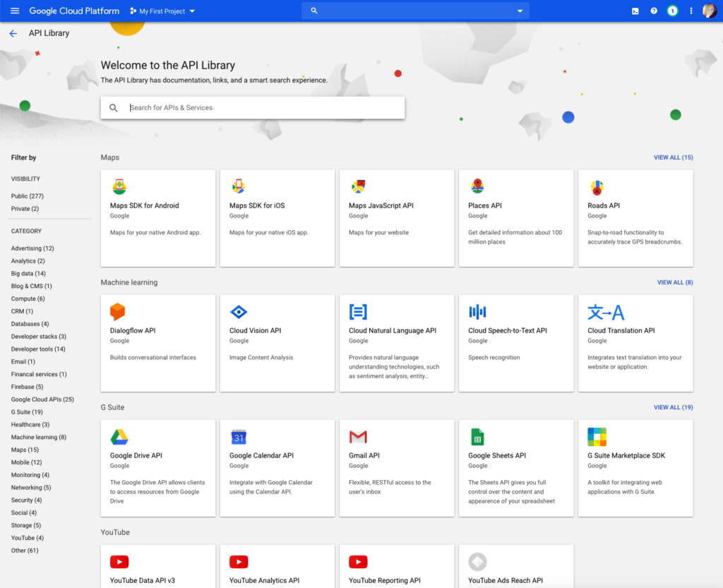The image size is (723, 588).
Task: Select the Developer tools (14) category
Action: [38, 349]
